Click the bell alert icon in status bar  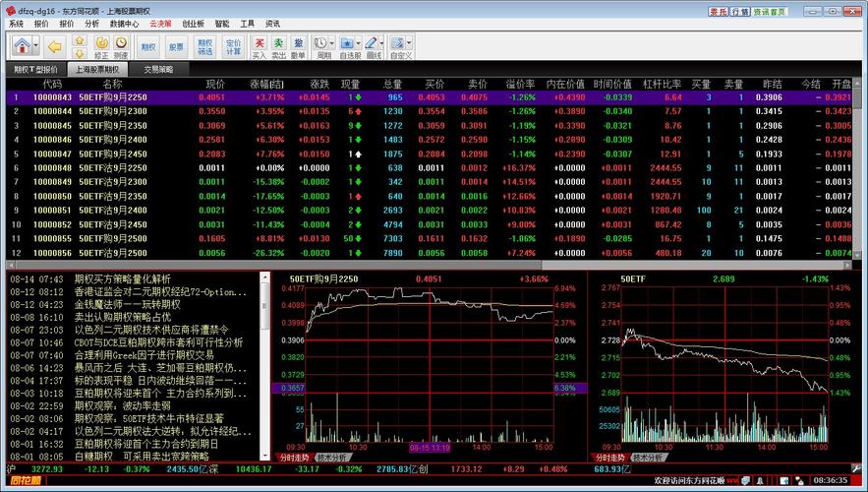(761, 481)
